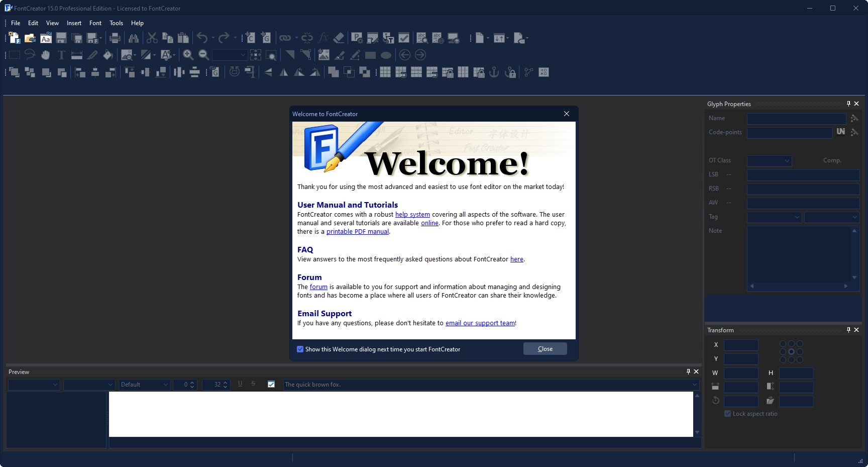Select the Measure ruler tool
The image size is (868, 467).
click(77, 55)
